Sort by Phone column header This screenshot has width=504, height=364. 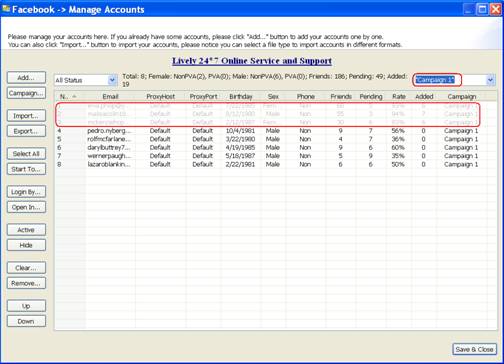(306, 96)
